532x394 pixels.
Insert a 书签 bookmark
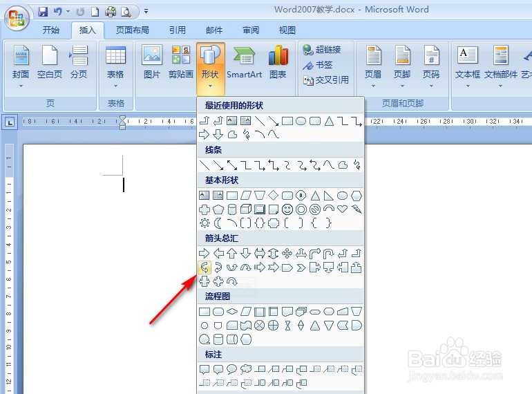pyautogui.click(x=318, y=65)
